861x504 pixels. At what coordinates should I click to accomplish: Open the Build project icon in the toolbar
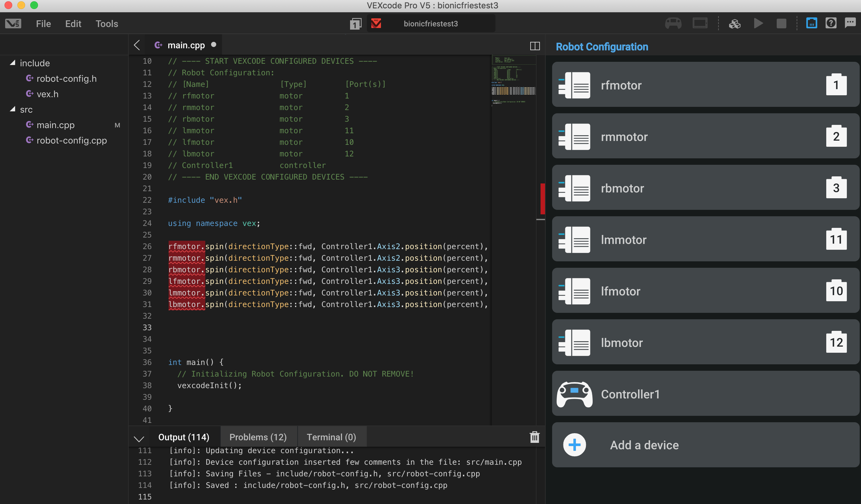735,23
